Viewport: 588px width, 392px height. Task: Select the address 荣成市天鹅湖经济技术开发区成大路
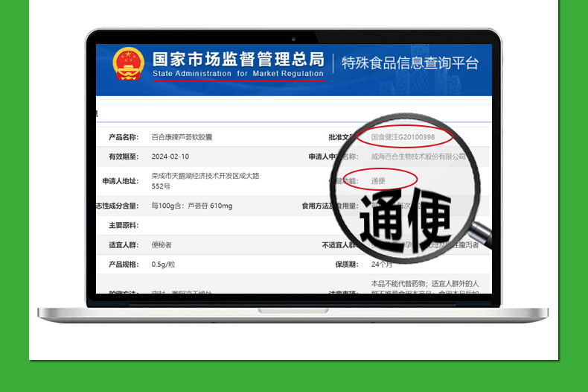(x=205, y=176)
